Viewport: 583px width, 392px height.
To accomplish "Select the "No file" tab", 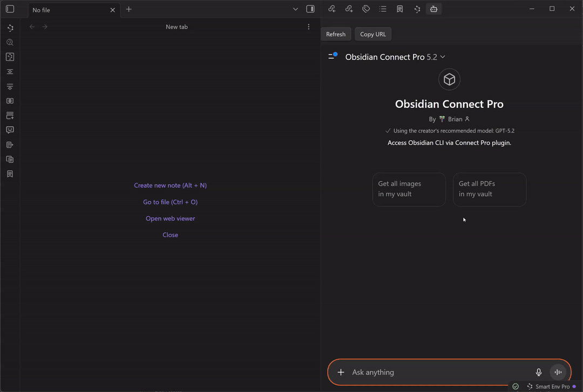I will click(x=67, y=10).
